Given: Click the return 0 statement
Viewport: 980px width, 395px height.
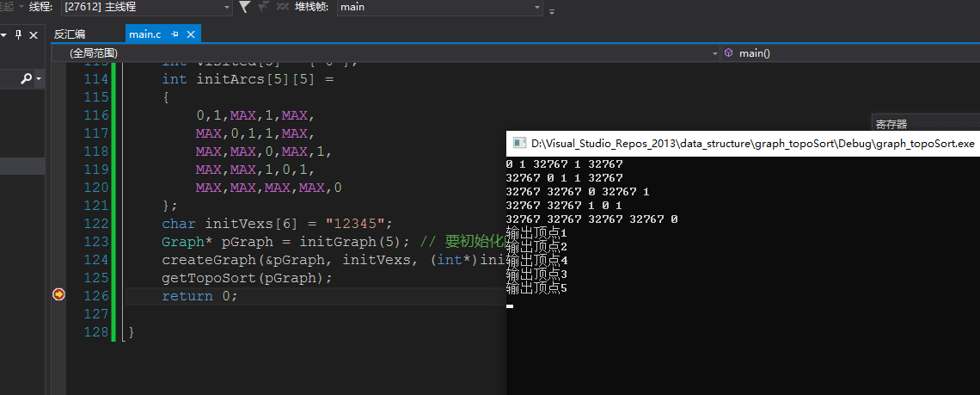Looking at the screenshot, I should [x=200, y=296].
